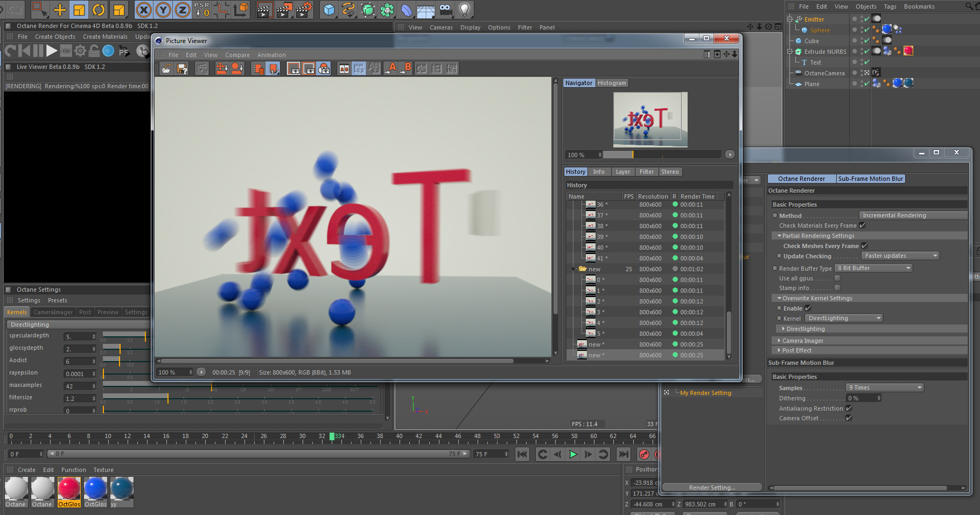Click the speculardepth value field
Screen dimensions: 980x515
80,337
